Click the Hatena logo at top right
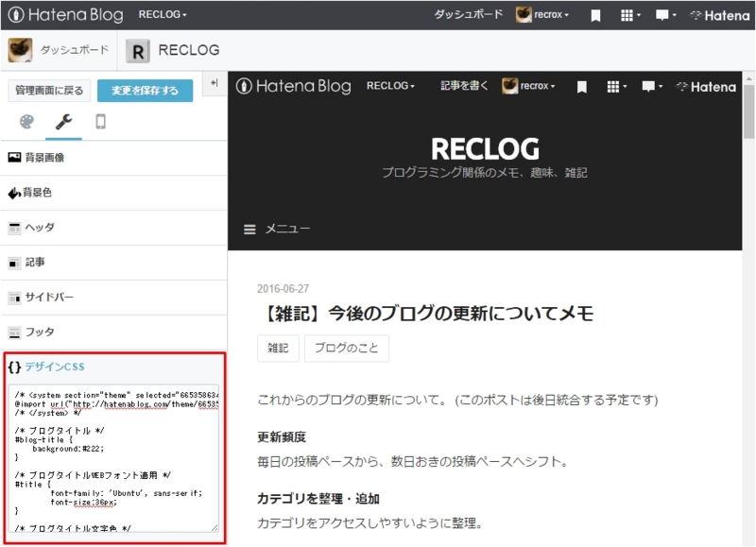The width and height of the screenshot is (756, 547). pyautogui.click(x=720, y=16)
